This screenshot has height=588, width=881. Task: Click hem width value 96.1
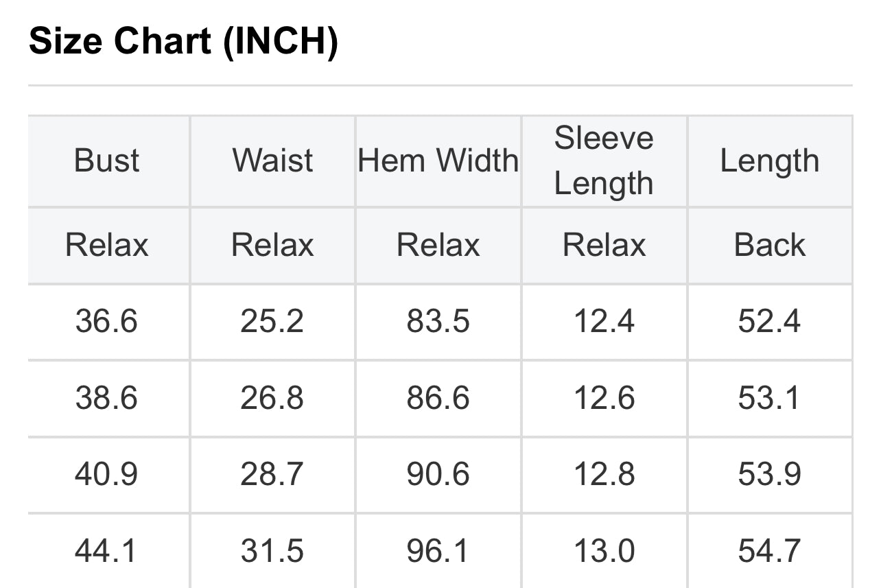point(438,552)
